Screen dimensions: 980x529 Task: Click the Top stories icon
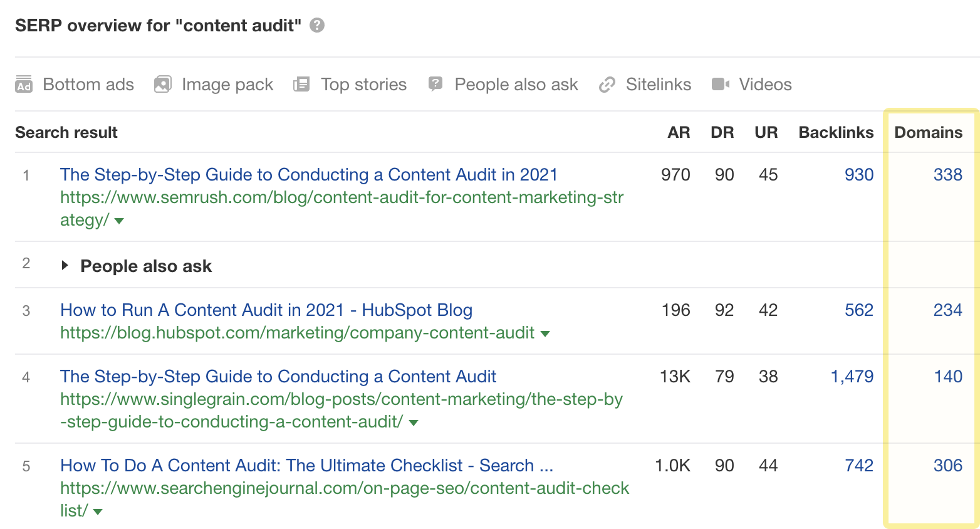(x=302, y=85)
